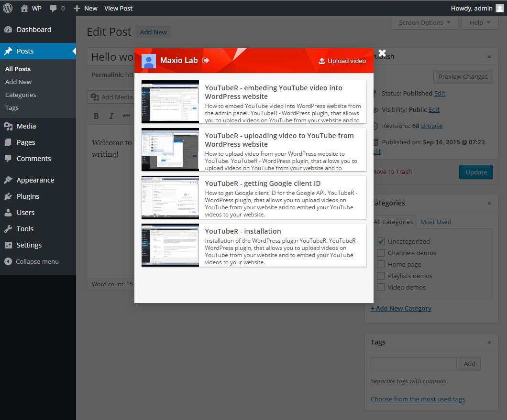Check the Home page category

point(381,264)
